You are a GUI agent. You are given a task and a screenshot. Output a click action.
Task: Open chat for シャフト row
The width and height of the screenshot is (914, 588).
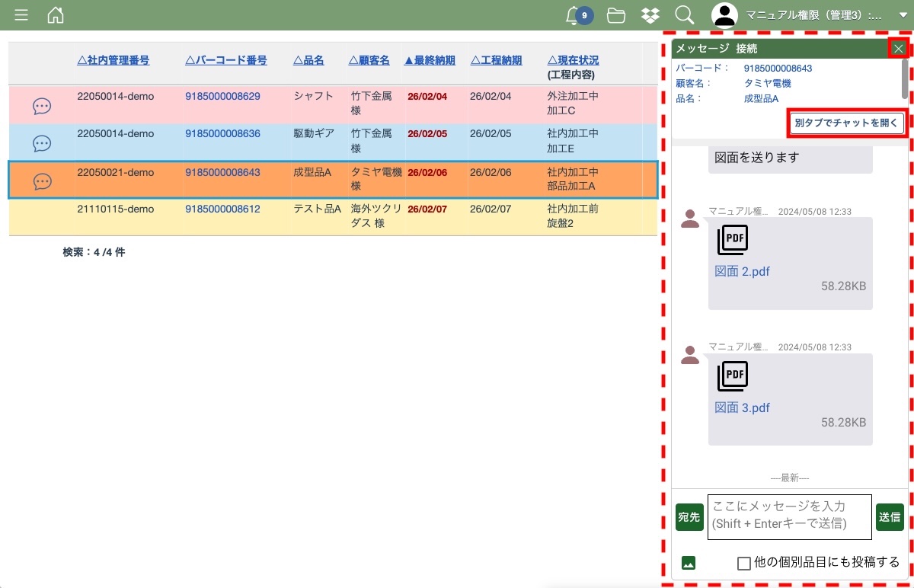click(42, 106)
